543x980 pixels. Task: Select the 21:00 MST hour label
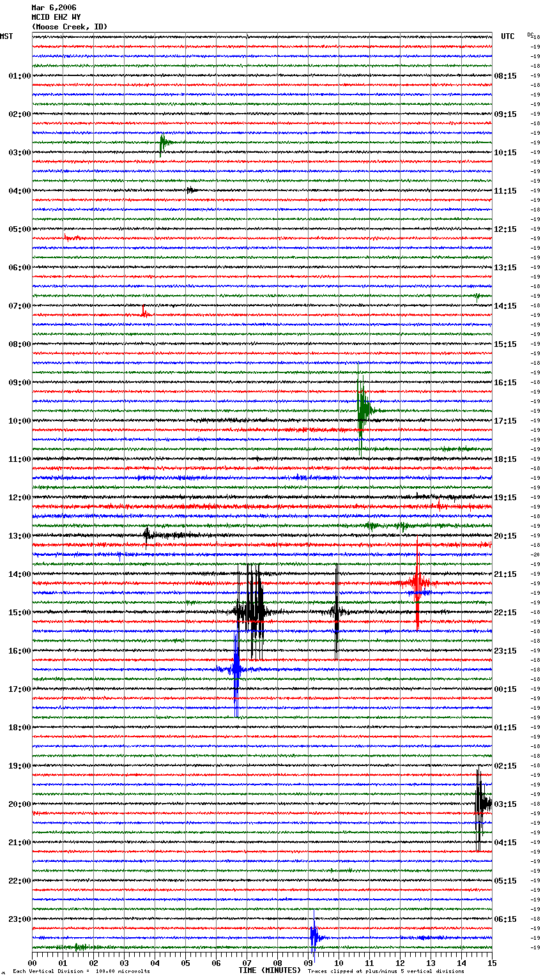click(20, 843)
